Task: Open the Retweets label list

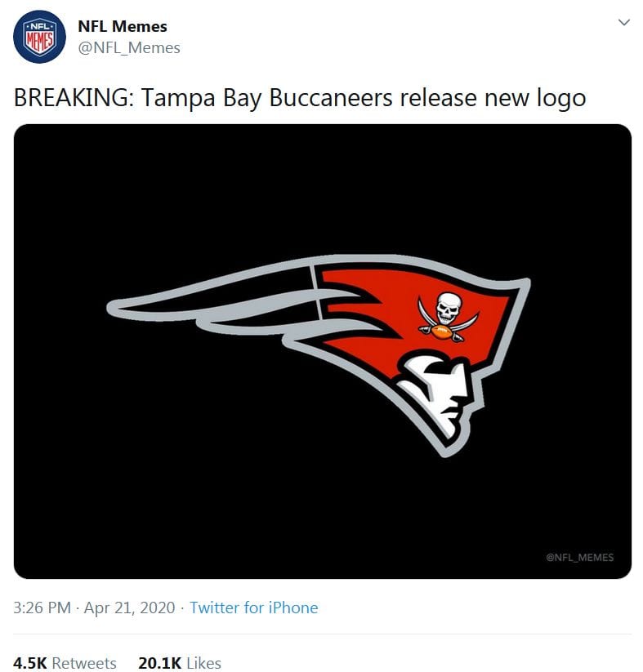Action: point(84,663)
